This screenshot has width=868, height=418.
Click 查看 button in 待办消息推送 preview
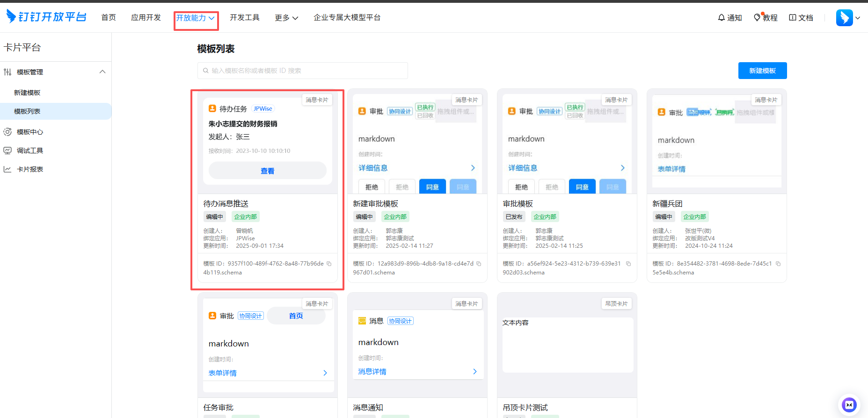tap(268, 171)
